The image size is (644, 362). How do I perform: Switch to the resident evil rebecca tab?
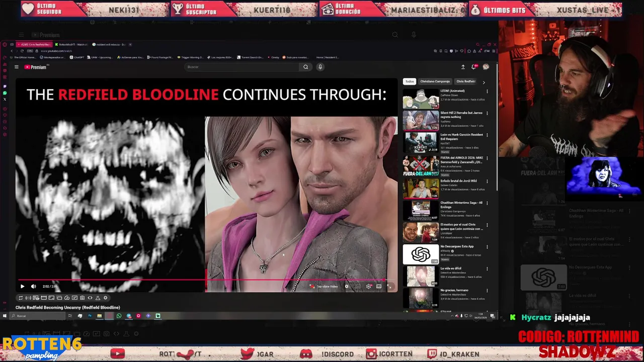click(x=111, y=44)
